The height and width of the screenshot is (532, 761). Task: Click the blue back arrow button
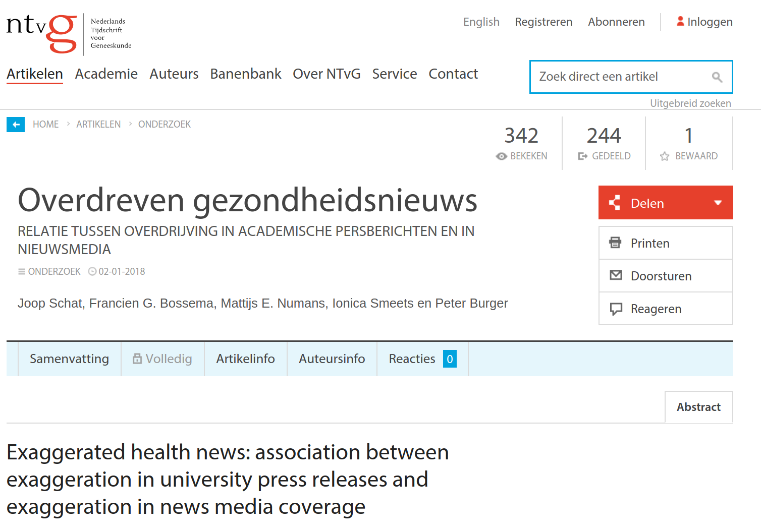[x=16, y=125]
